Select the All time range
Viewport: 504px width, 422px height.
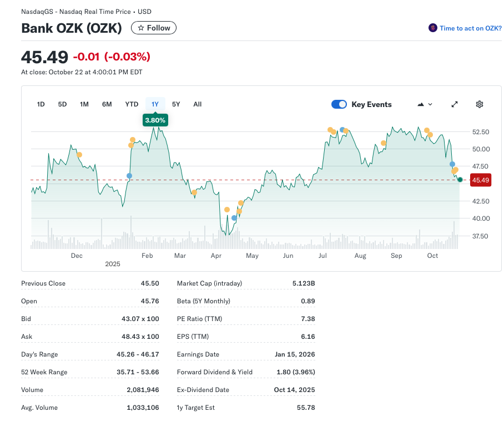(x=197, y=104)
